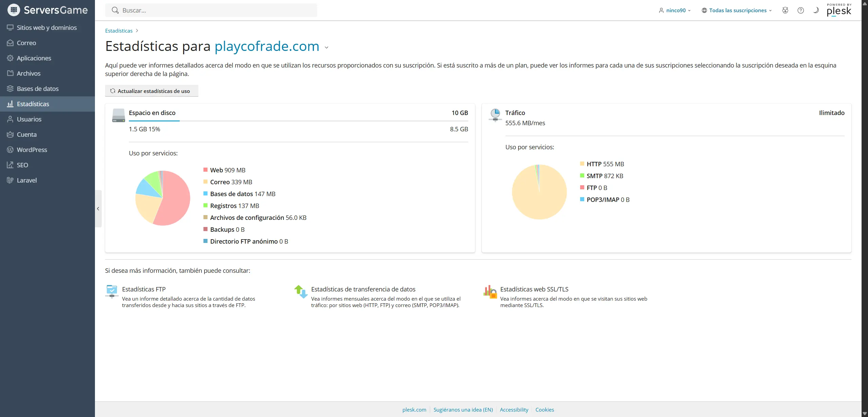Click the SEO chart icon

point(10,165)
